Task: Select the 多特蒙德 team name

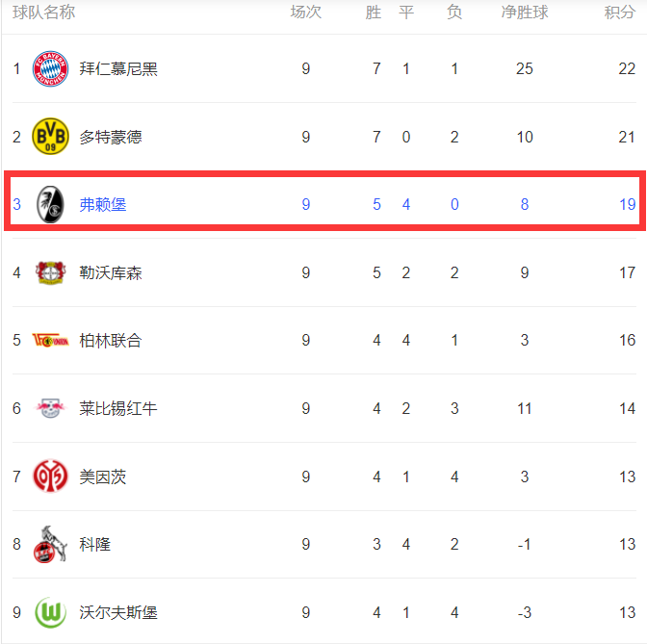Action: coord(111,137)
